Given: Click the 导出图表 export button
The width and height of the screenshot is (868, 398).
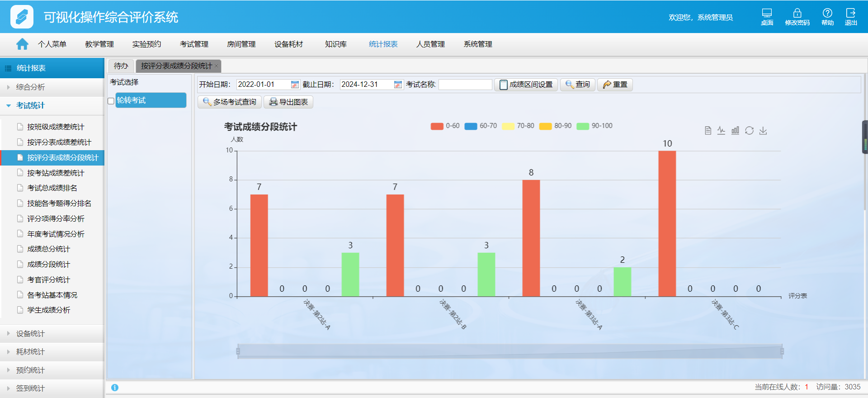Looking at the screenshot, I should [288, 102].
